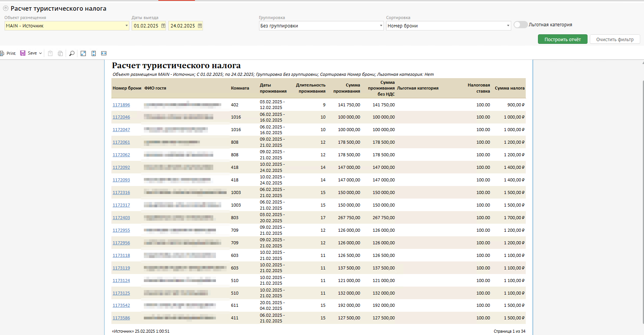This screenshot has height=335, width=644.
Task: Click the Print icon in report toolbar
Action: 2,53
